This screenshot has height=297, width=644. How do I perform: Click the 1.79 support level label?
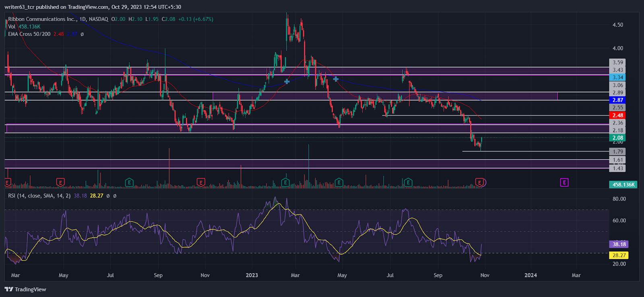click(x=618, y=152)
